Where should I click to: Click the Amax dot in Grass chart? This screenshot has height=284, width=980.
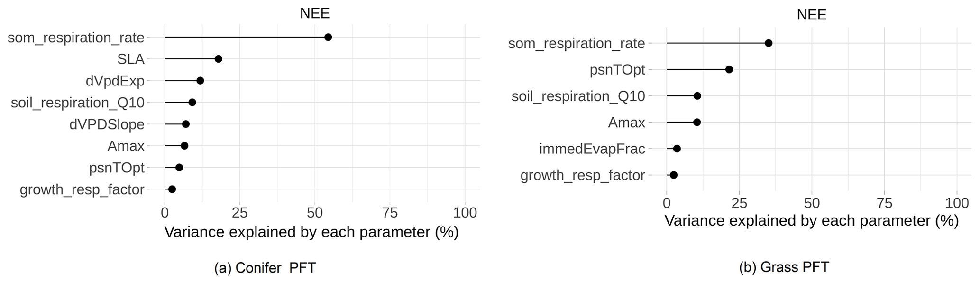point(696,123)
